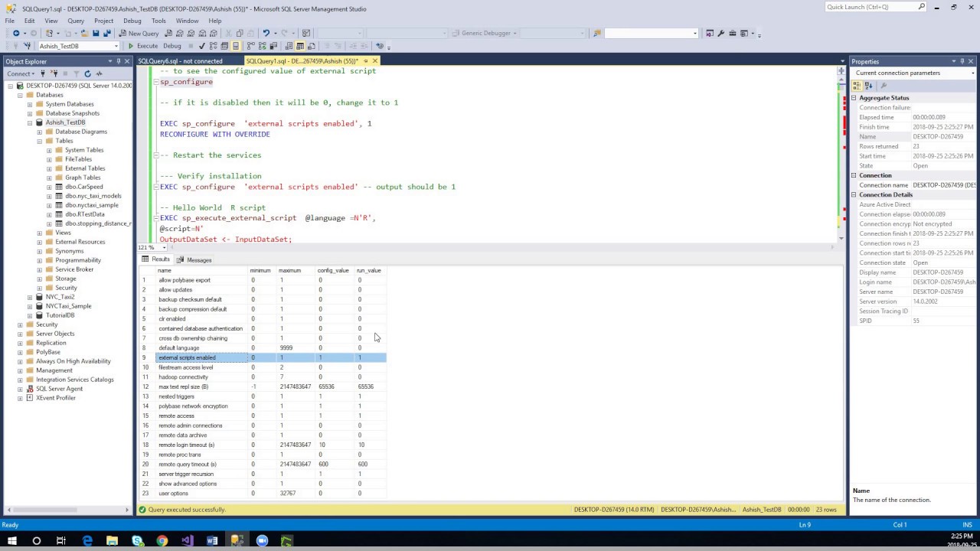Open Microsoft Edge from the taskbar

click(x=87, y=541)
